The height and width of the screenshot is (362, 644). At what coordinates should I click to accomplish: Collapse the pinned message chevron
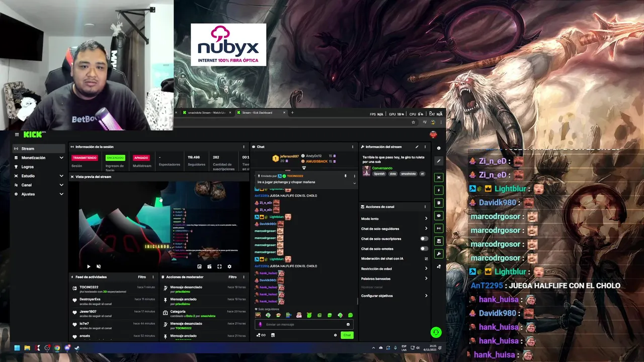point(354,183)
